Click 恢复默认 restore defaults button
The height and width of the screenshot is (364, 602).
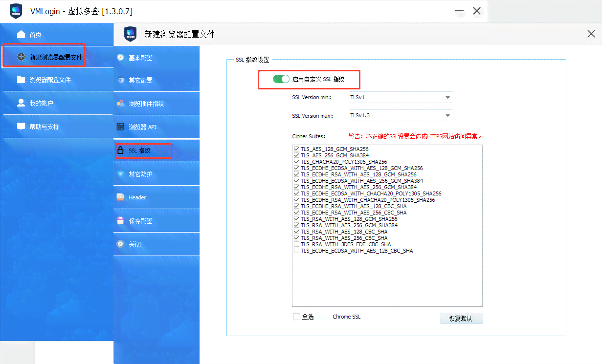pyautogui.click(x=461, y=318)
